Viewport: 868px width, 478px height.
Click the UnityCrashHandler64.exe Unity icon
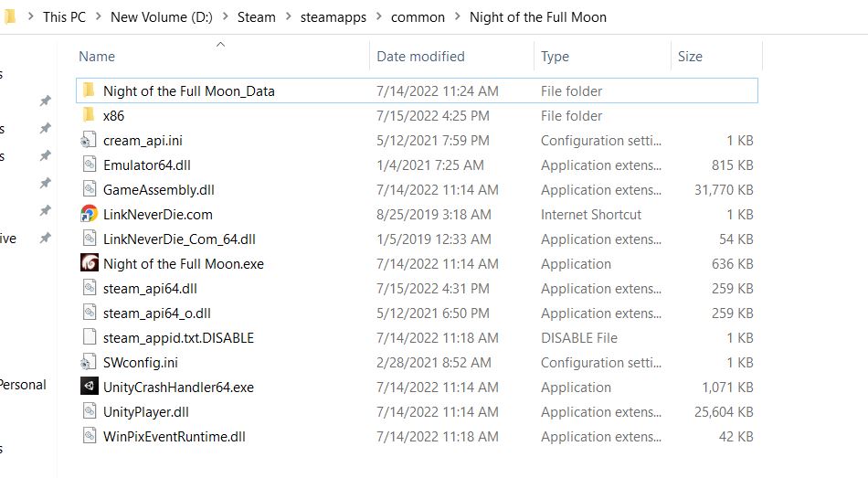90,387
